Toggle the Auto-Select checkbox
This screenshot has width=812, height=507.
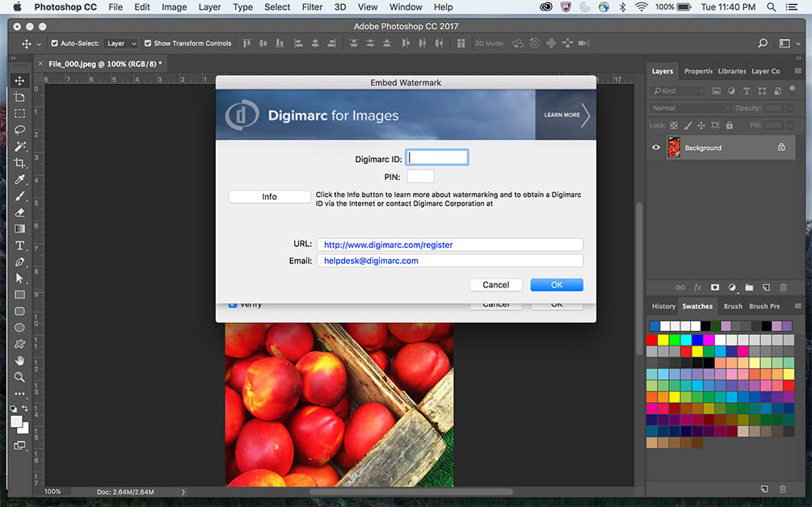click(x=54, y=44)
